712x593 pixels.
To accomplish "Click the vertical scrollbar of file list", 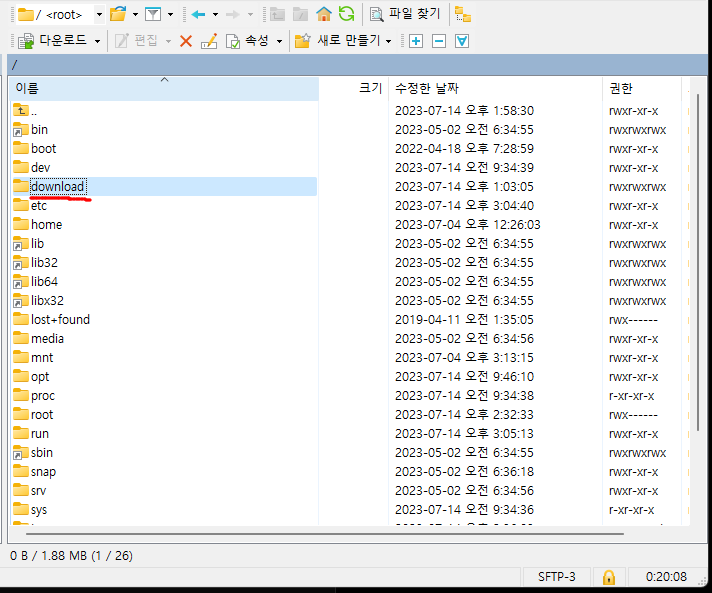I will pos(698,262).
